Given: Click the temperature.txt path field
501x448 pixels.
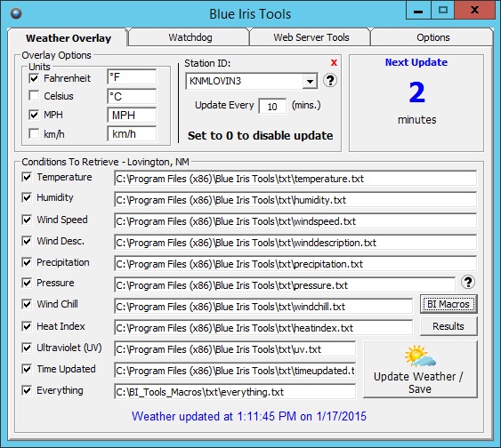Looking at the screenshot, I should tap(295, 179).
